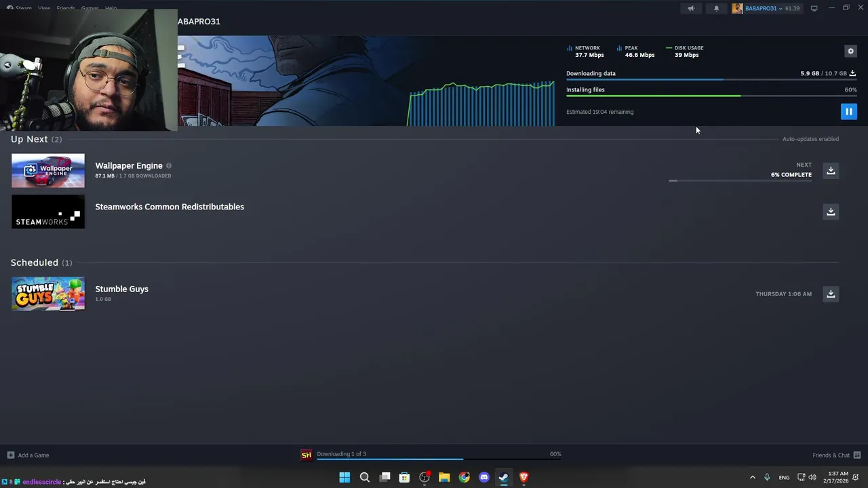
Task: Click the 6% COMPLETE label
Action: pos(791,175)
